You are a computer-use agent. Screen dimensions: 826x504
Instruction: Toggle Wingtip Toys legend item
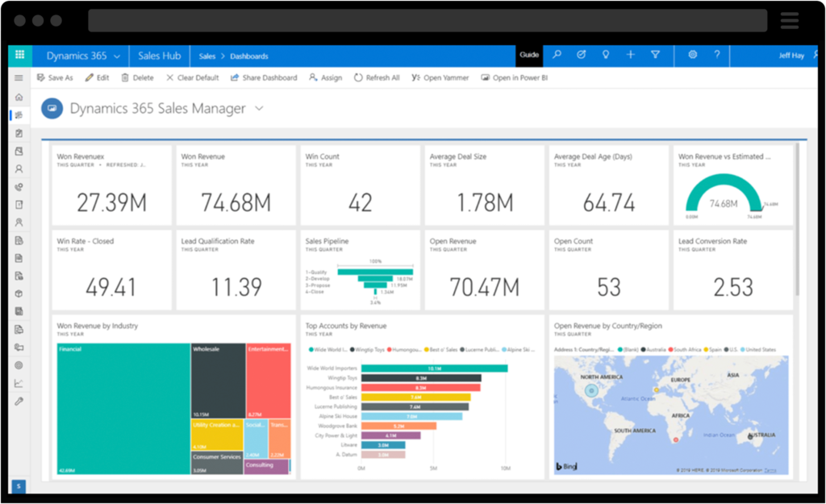367,350
